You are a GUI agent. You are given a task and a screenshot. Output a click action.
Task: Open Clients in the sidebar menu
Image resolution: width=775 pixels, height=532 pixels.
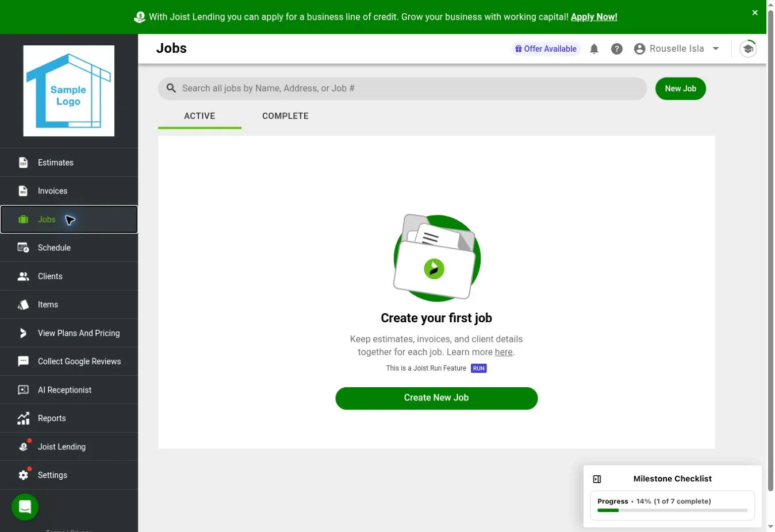point(69,276)
